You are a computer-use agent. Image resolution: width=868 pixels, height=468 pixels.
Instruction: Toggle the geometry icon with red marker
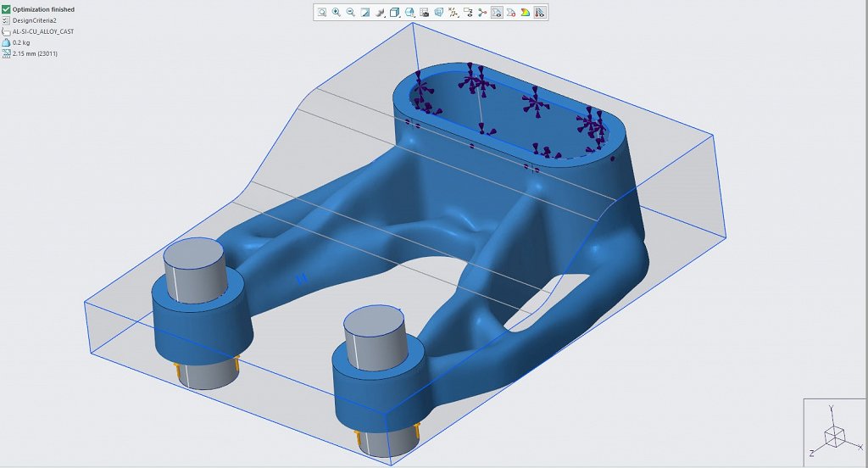point(511,13)
